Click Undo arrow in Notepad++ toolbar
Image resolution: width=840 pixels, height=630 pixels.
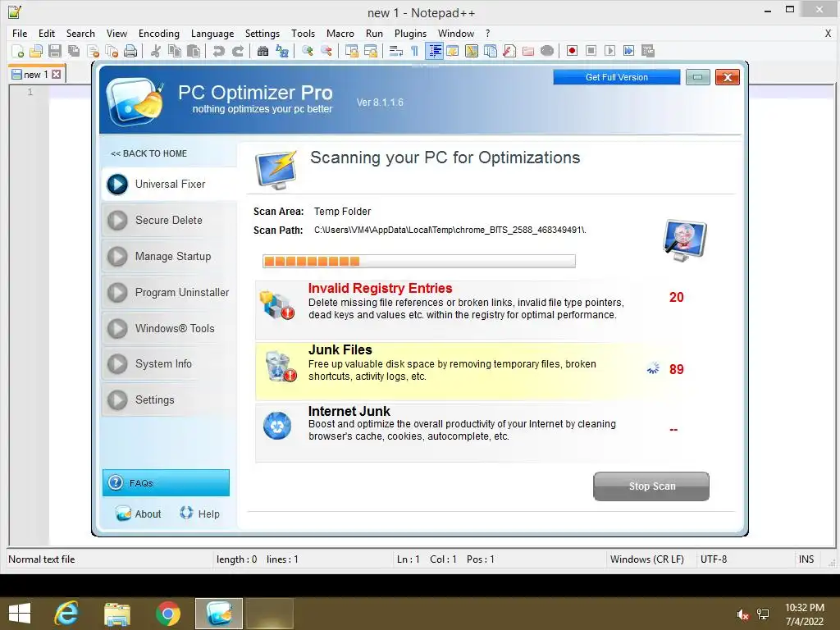click(x=218, y=51)
